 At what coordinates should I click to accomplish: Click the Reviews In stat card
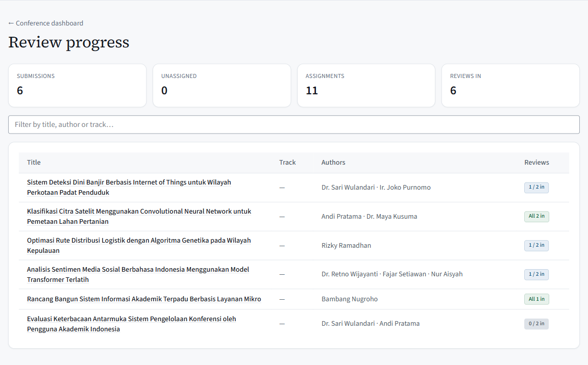[510, 85]
